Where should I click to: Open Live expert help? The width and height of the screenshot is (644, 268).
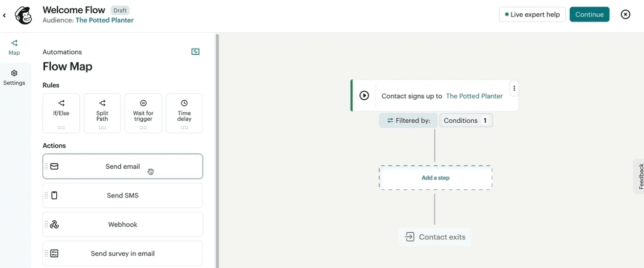click(x=532, y=14)
